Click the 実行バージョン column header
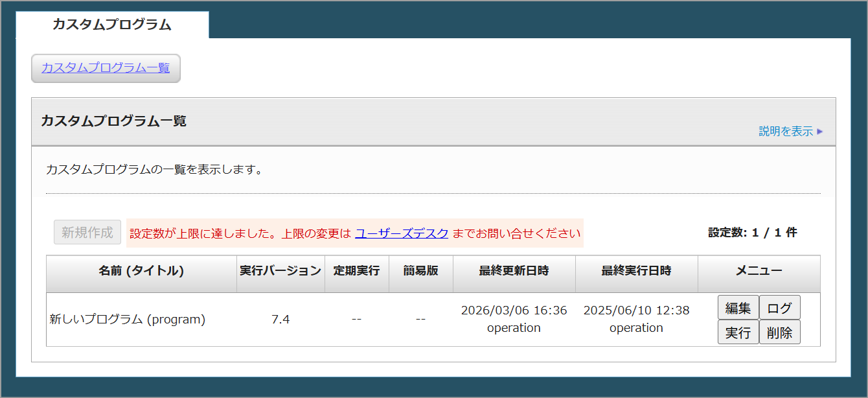 (280, 271)
